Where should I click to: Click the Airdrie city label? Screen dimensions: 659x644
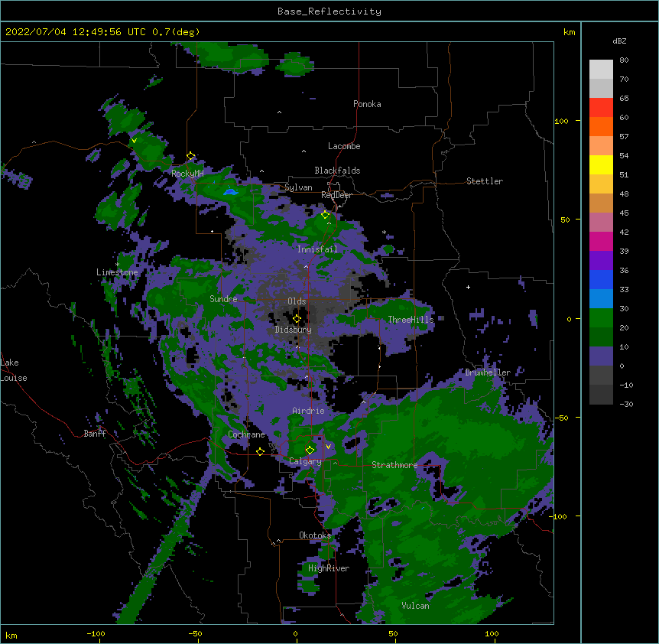(x=308, y=411)
